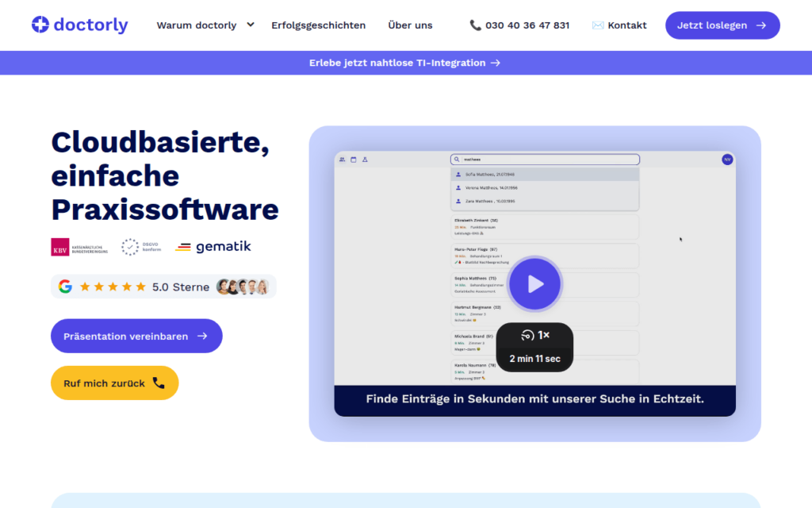The image size is (812, 508).
Task: Click the magnifier icon in search field
Action: point(457,160)
